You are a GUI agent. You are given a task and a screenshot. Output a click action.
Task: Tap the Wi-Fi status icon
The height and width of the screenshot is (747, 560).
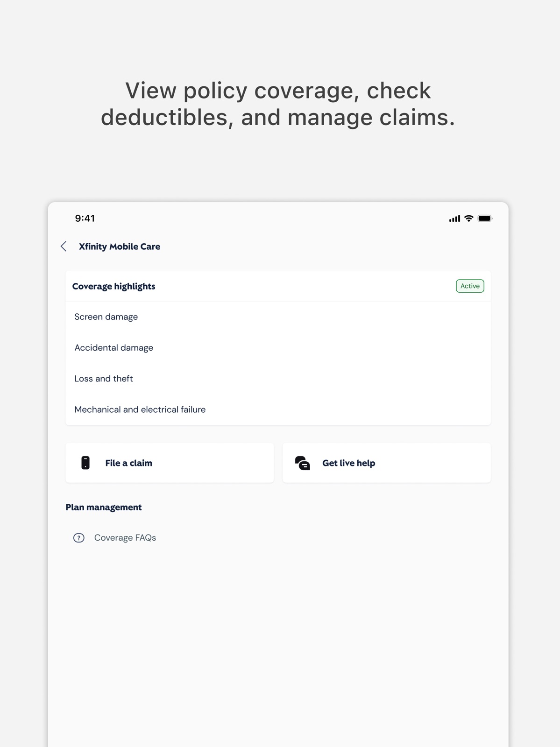(x=469, y=218)
